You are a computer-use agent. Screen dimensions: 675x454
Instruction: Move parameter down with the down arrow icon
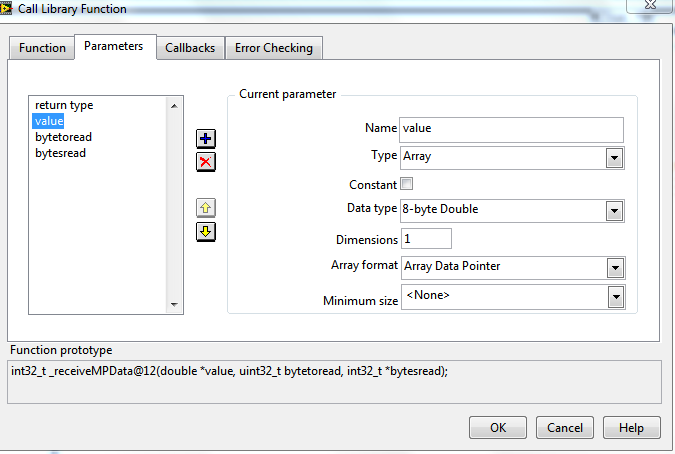(x=206, y=232)
